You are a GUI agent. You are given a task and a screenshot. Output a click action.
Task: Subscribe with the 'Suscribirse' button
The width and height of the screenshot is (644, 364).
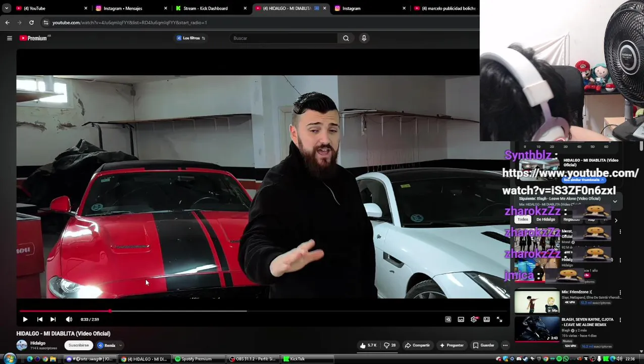[78, 345]
